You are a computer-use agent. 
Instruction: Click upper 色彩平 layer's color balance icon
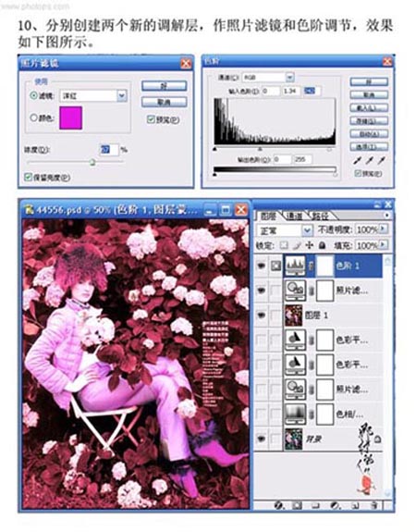tap(296, 340)
